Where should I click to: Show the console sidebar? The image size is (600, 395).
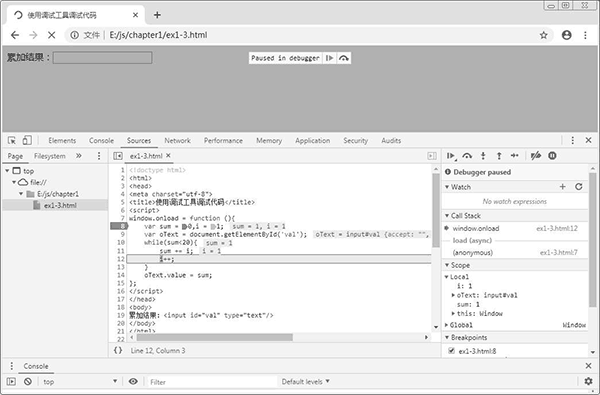11,382
